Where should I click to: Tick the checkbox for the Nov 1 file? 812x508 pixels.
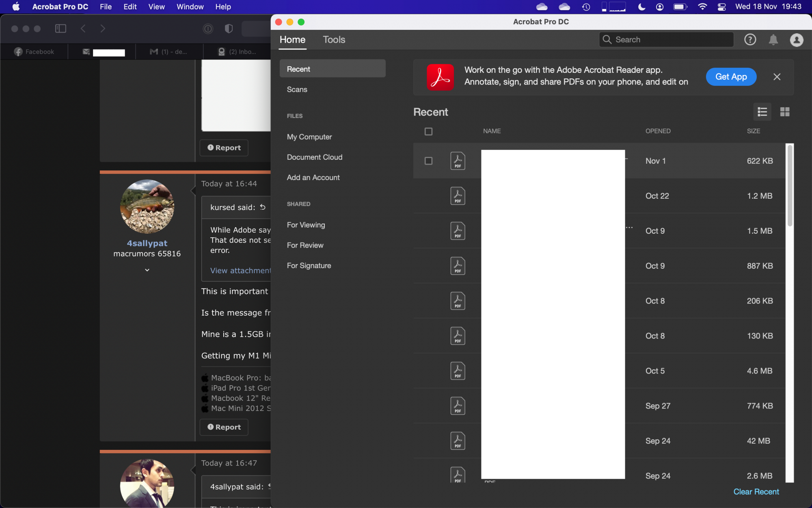coord(428,161)
